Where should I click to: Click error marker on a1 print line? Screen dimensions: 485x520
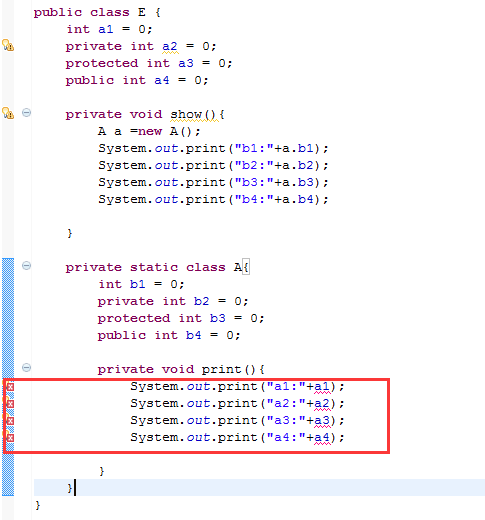10,387
